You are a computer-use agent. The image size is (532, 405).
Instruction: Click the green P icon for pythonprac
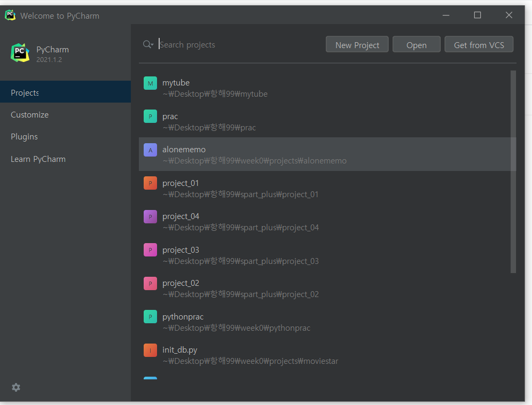(x=150, y=317)
